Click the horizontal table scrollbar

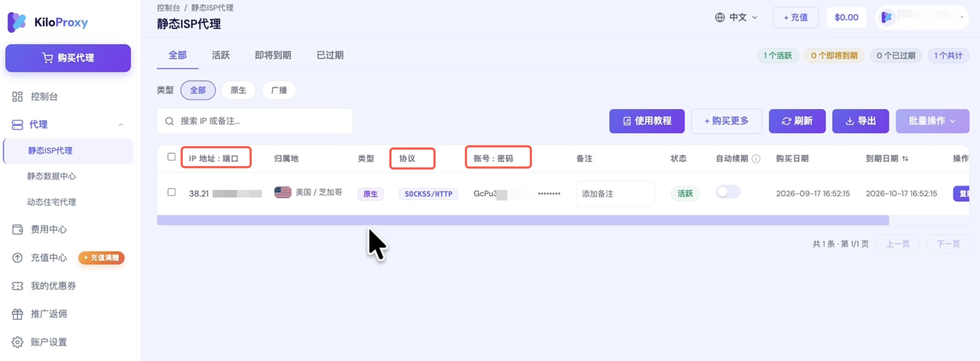point(523,220)
